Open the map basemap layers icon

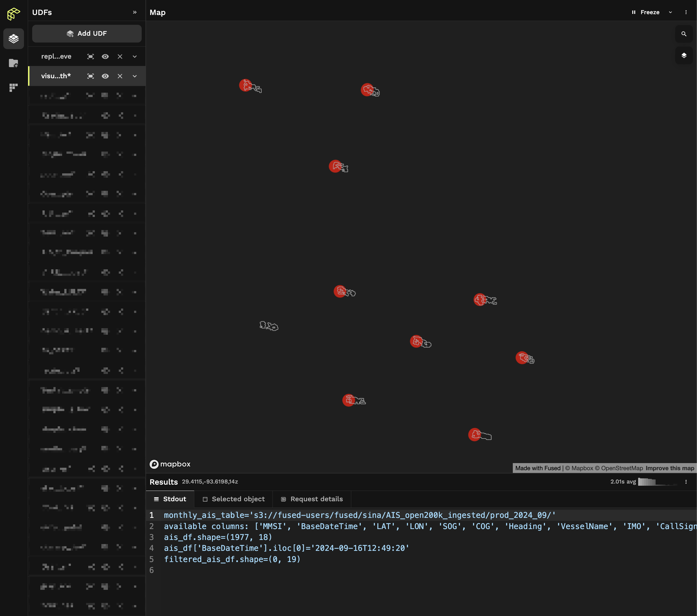pyautogui.click(x=684, y=55)
